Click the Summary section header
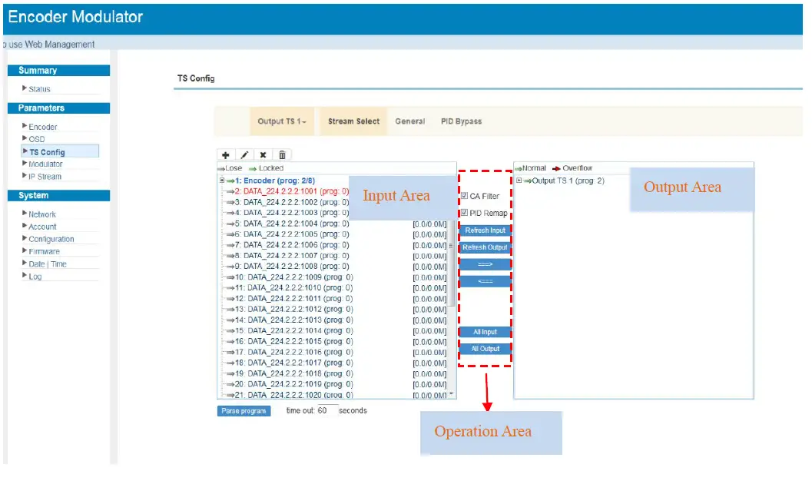 coord(58,71)
